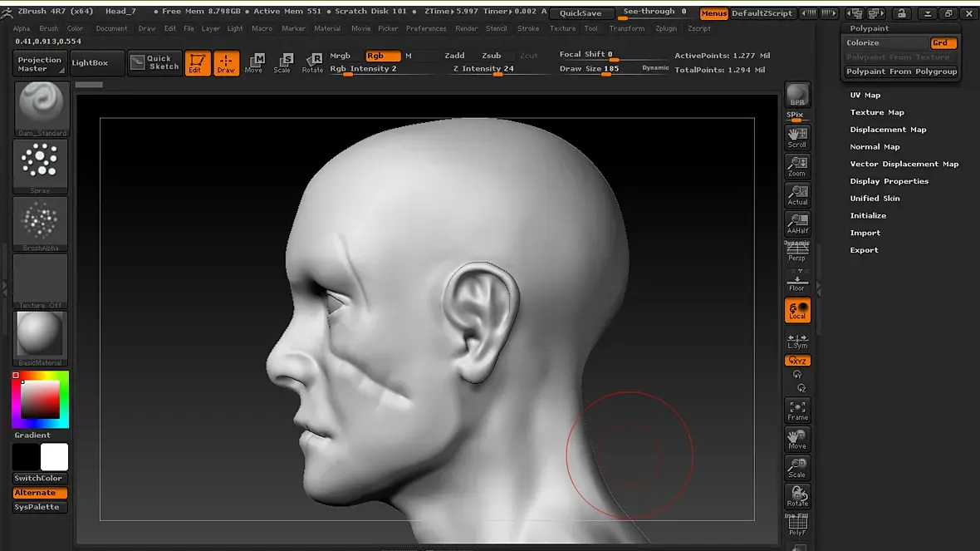This screenshot has height=551, width=980.
Task: Open the Zplugin menu
Action: [x=666, y=28]
